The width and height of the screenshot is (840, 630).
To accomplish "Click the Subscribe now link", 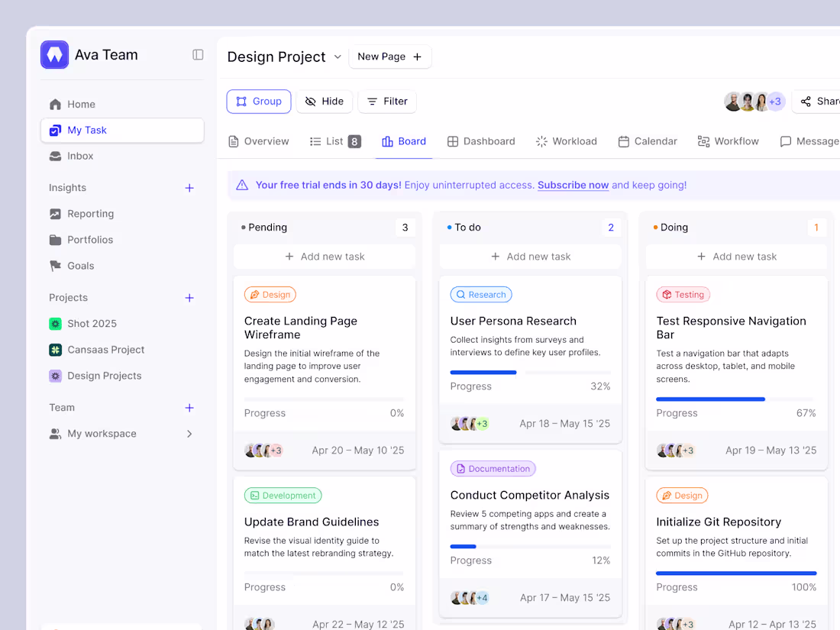I will [573, 185].
